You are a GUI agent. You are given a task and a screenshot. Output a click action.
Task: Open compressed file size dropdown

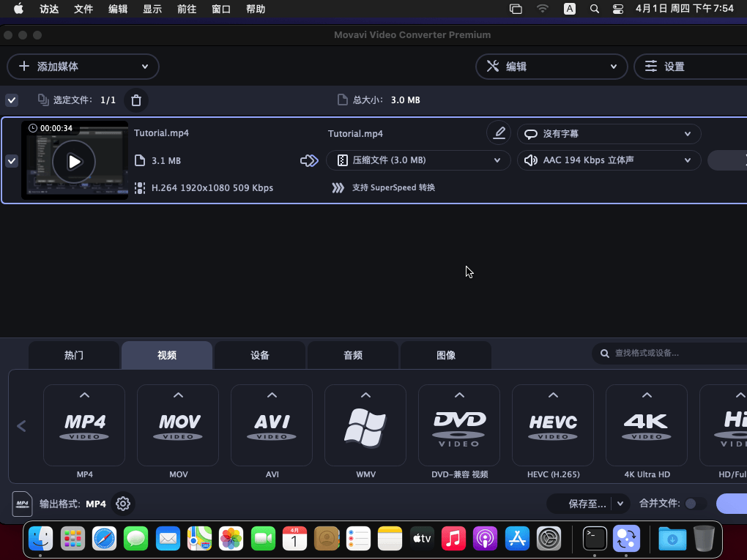point(417,160)
